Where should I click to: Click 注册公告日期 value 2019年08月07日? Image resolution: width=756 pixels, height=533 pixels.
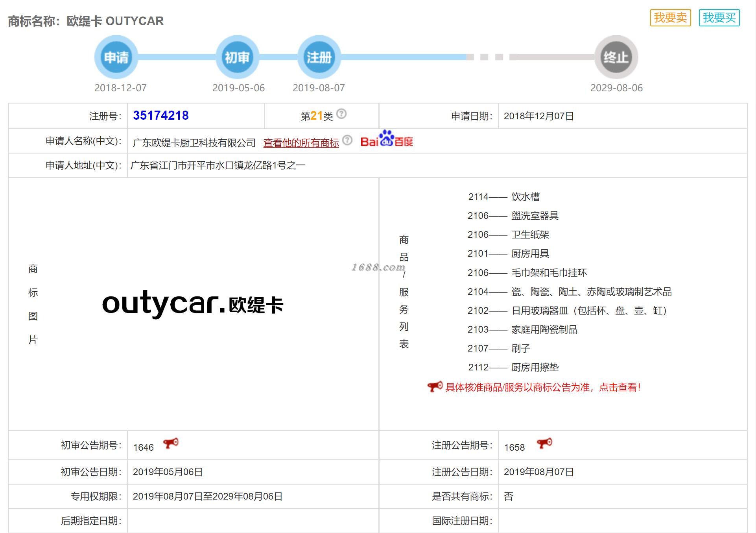[x=538, y=472]
